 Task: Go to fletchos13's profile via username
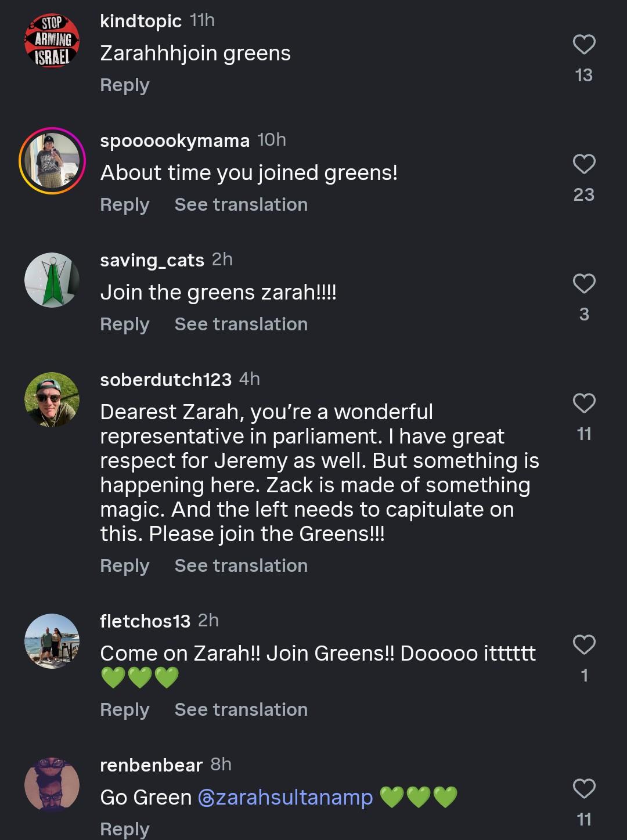[x=145, y=621]
